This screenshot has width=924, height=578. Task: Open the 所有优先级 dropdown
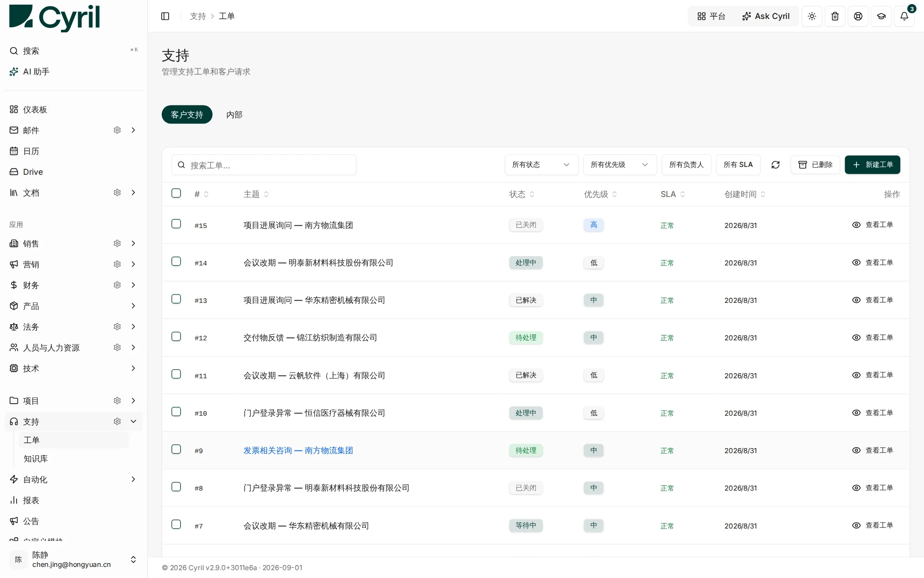pos(620,165)
